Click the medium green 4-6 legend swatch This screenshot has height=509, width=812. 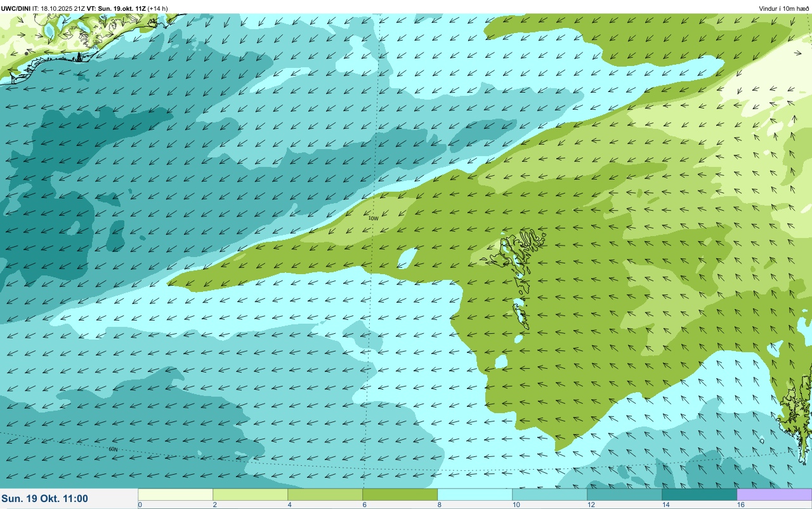[325, 494]
